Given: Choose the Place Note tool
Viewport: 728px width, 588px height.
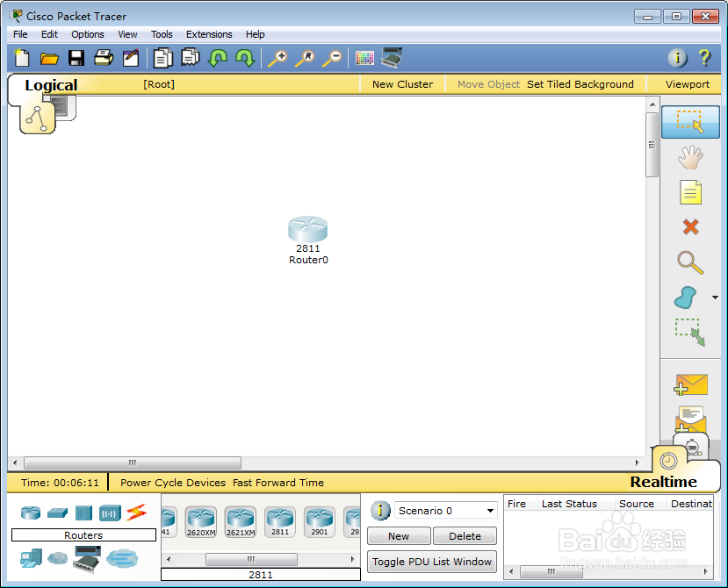Looking at the screenshot, I should (690, 192).
